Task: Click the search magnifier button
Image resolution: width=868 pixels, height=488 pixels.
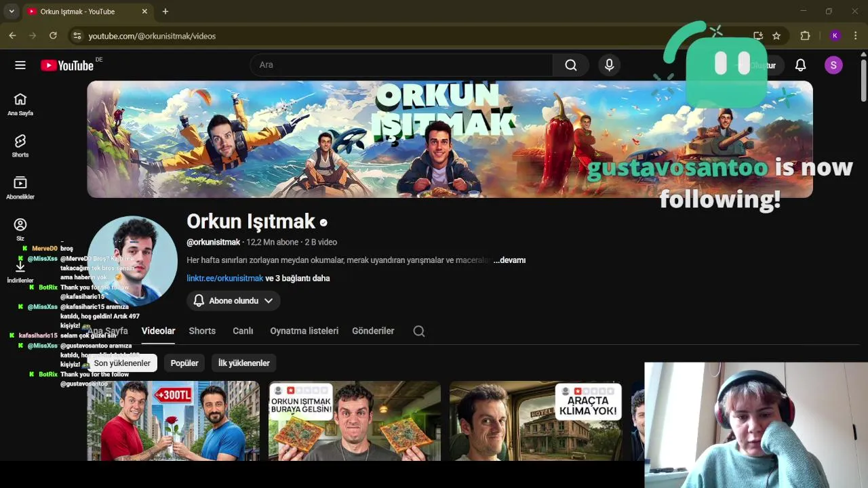Action: tap(571, 65)
